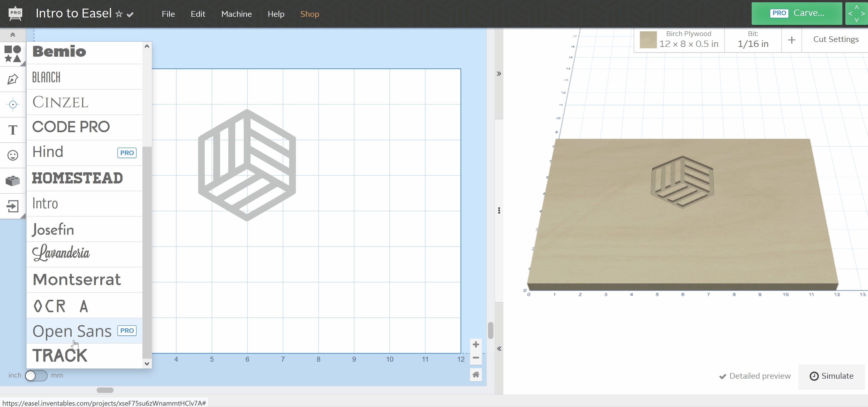The height and width of the screenshot is (407, 868).
Task: Open Cut Settings
Action: (836, 39)
